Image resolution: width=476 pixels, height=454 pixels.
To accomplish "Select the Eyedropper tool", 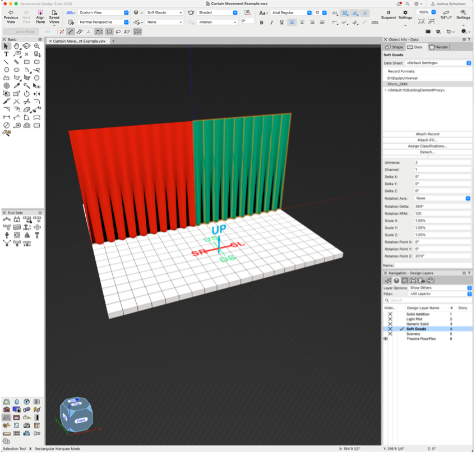I will tap(16, 86).
